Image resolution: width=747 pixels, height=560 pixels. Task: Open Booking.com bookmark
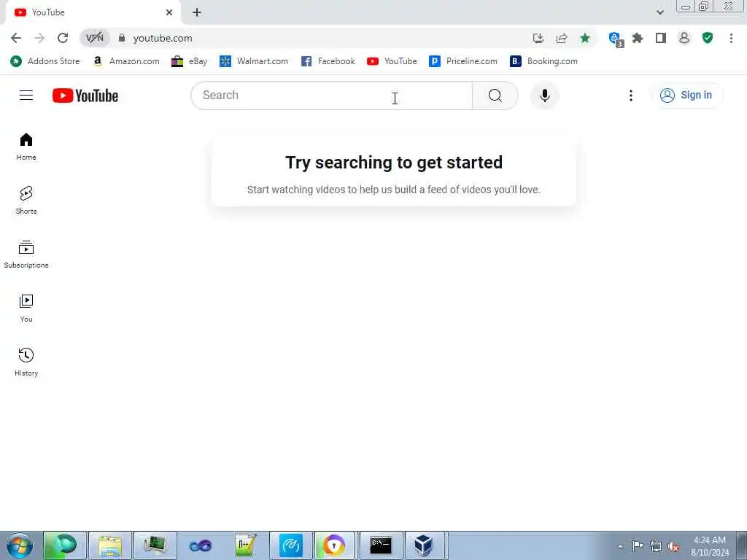coord(543,61)
